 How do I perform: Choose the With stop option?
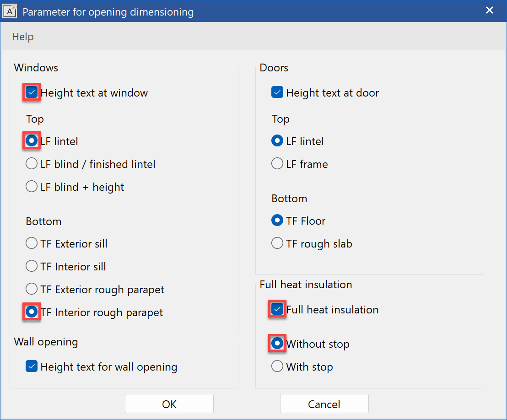coord(277,366)
